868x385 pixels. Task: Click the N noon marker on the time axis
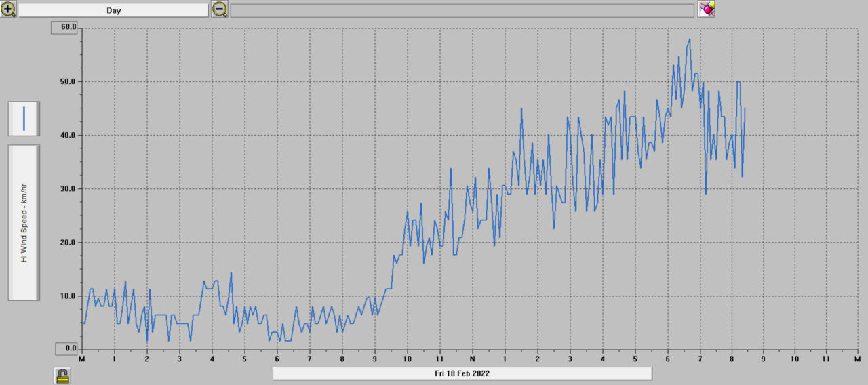click(473, 359)
